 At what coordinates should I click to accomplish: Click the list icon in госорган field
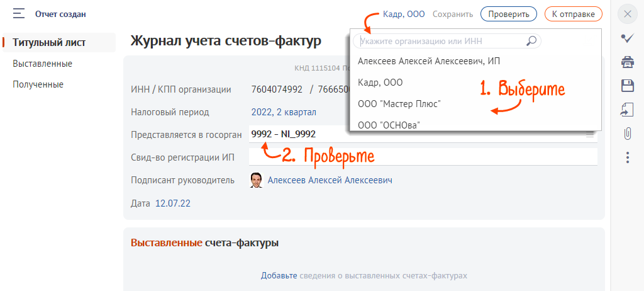(589, 134)
